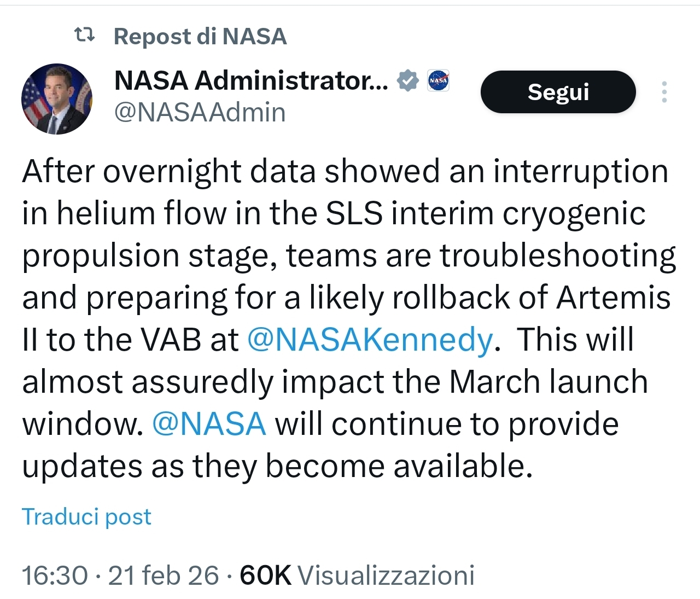This screenshot has width=700, height=599.
Task: Open the @NASAKennedy mention
Action: coord(370,340)
